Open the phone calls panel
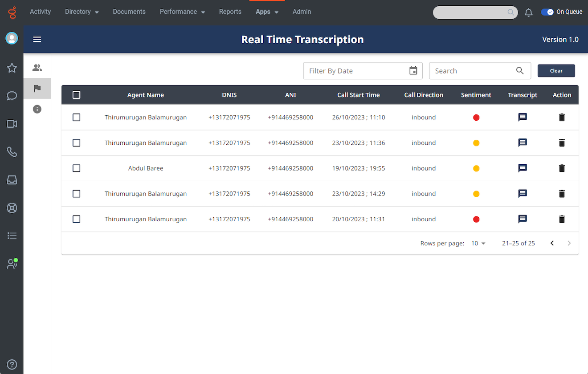 (12, 152)
